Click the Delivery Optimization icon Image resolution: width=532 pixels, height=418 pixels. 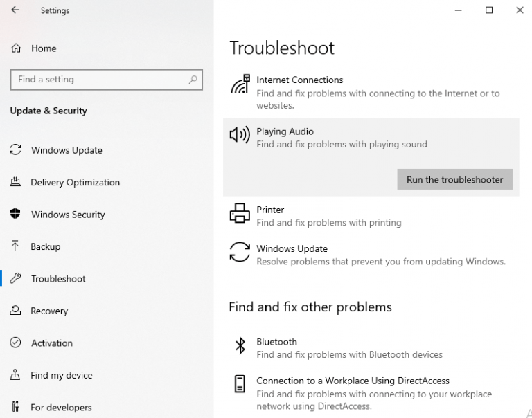15,182
